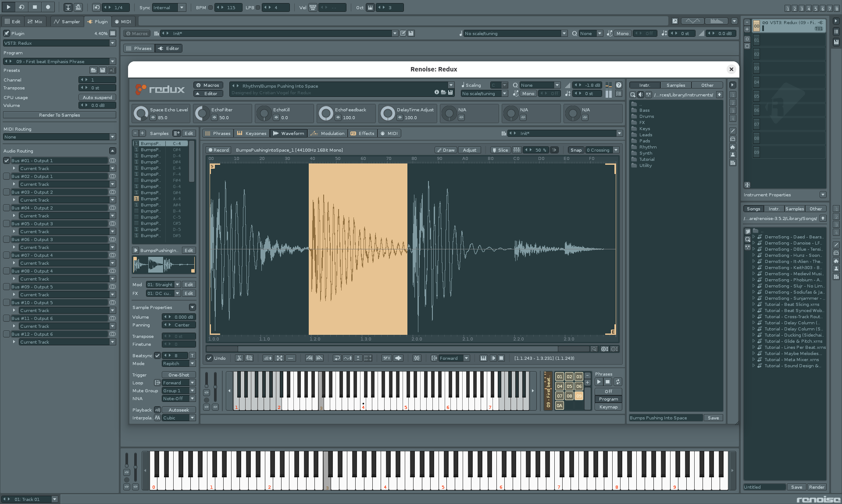Viewport: 842px width, 504px height.
Task: Click the SFX process button
Action: (386, 358)
